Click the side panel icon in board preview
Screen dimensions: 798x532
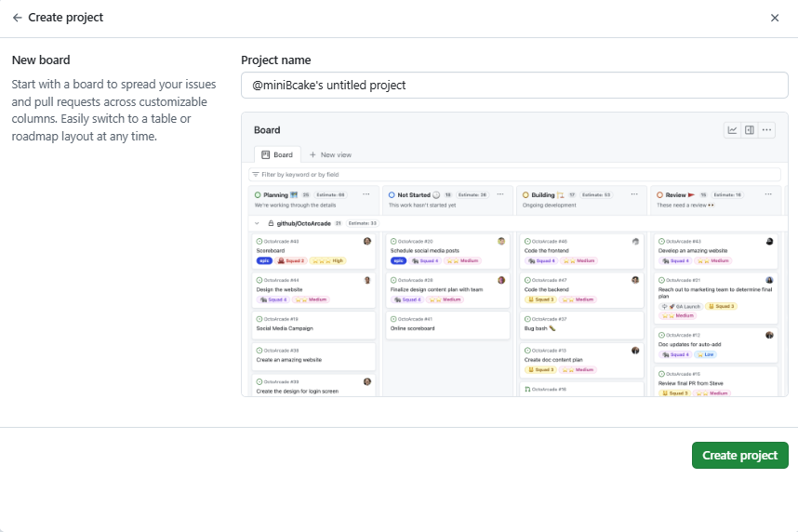click(749, 130)
